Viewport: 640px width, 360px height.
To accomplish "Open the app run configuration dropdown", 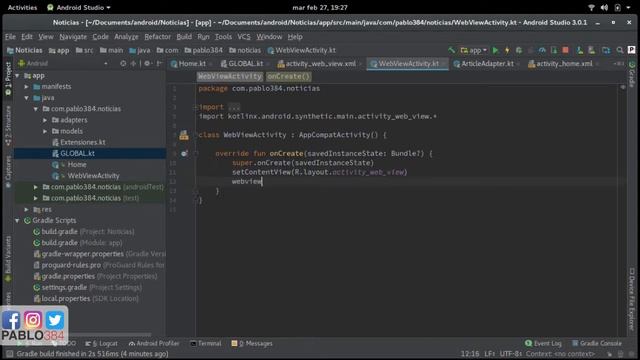I will tap(473, 50).
